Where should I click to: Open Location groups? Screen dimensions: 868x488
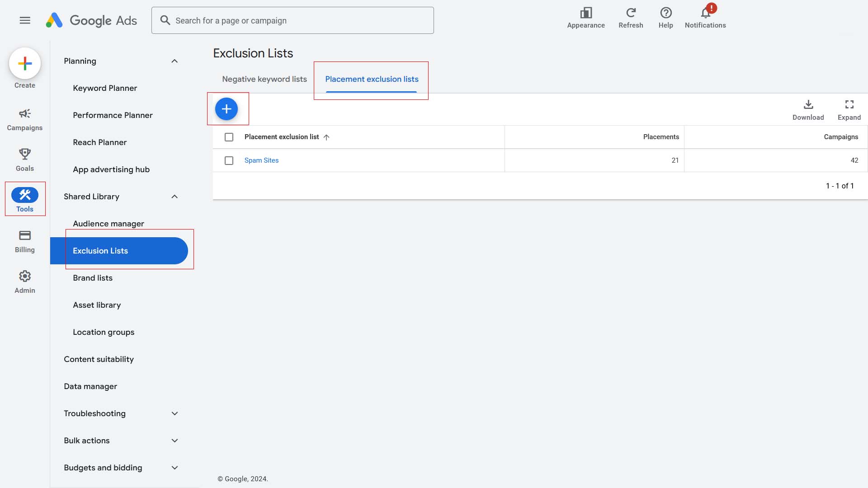104,332
